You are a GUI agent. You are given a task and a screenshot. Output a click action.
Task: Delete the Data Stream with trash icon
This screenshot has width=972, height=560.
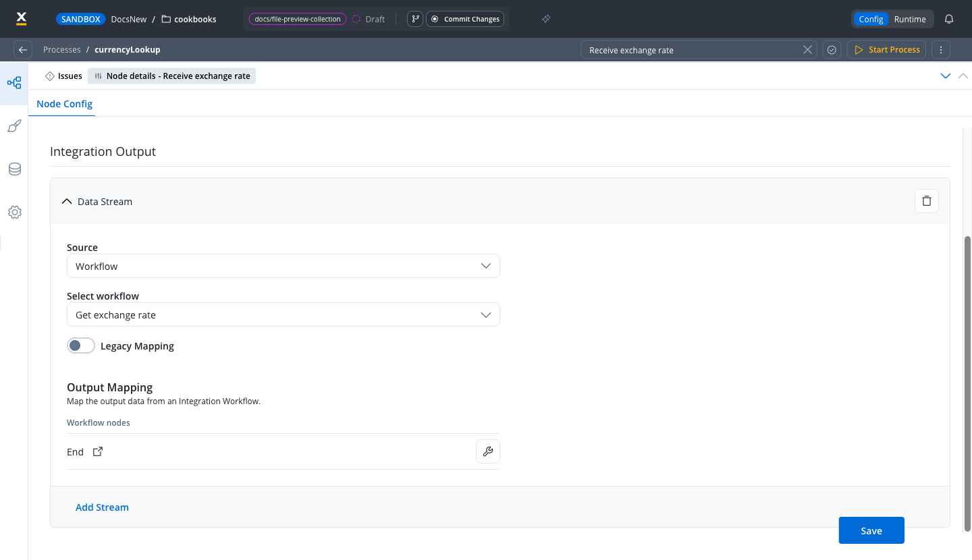[x=927, y=201]
